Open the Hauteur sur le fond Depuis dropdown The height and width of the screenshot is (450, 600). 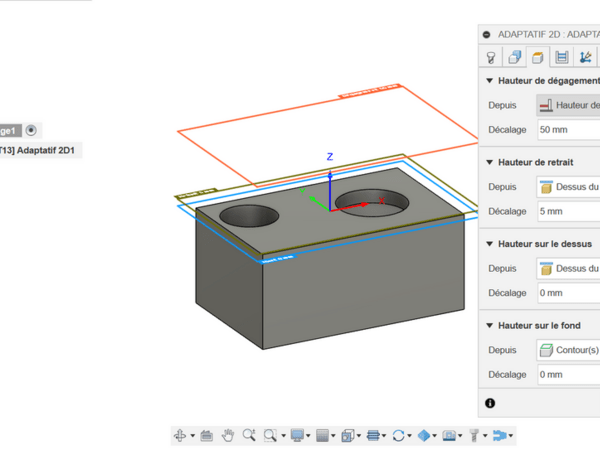click(x=567, y=350)
